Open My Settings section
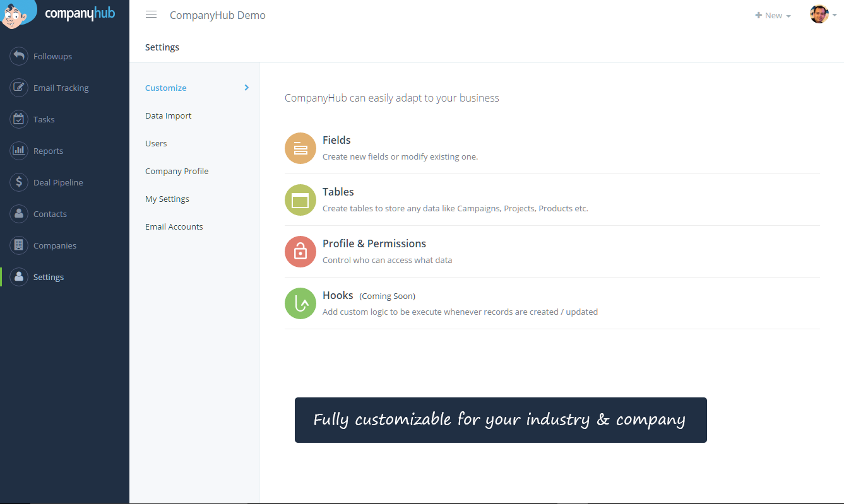This screenshot has width=844, height=504. [x=167, y=199]
